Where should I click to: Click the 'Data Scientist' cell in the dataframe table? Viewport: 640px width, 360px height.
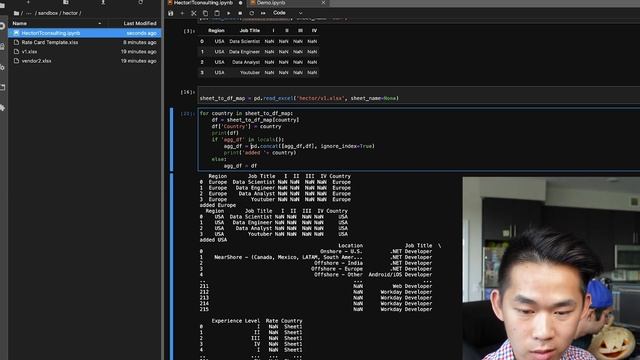coord(244,41)
